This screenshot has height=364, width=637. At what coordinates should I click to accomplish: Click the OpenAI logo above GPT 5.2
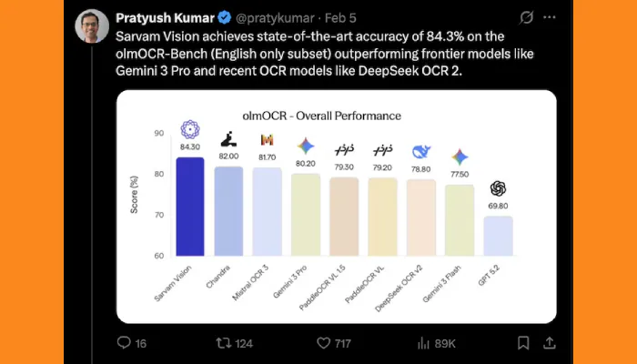(x=498, y=188)
